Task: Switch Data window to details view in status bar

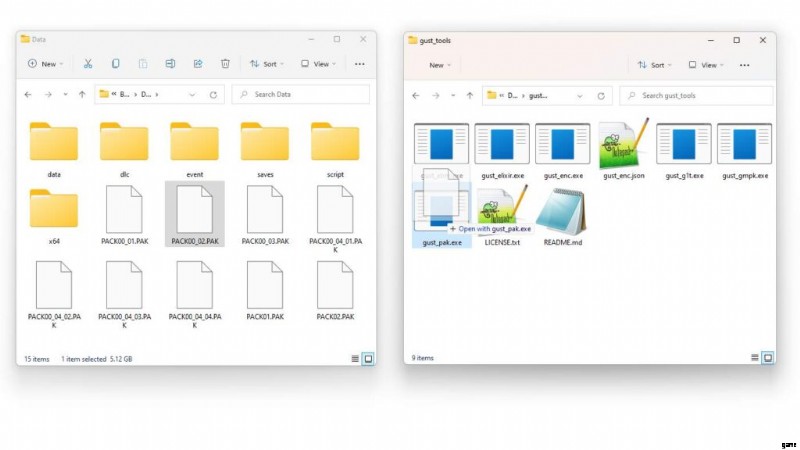Action: [x=355, y=358]
